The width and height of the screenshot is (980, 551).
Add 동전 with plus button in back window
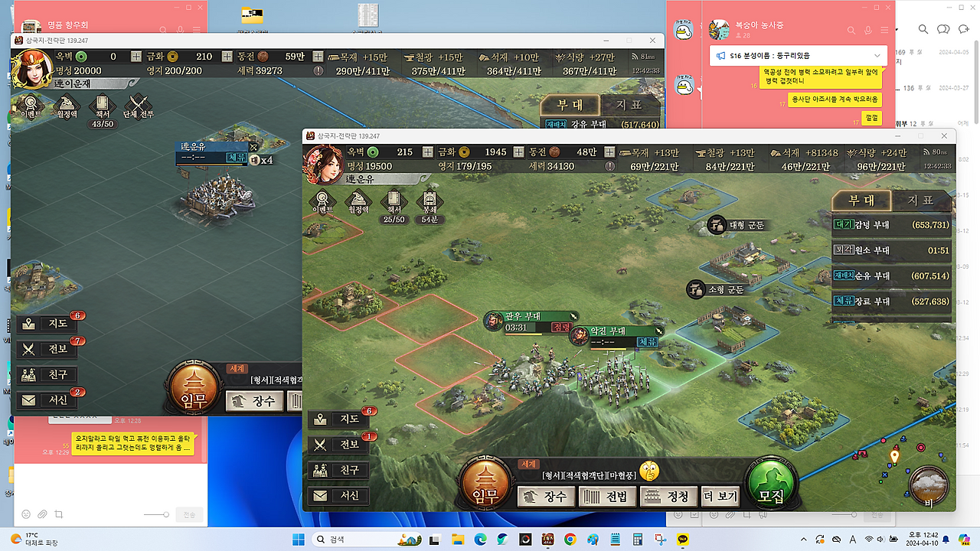click(x=318, y=57)
